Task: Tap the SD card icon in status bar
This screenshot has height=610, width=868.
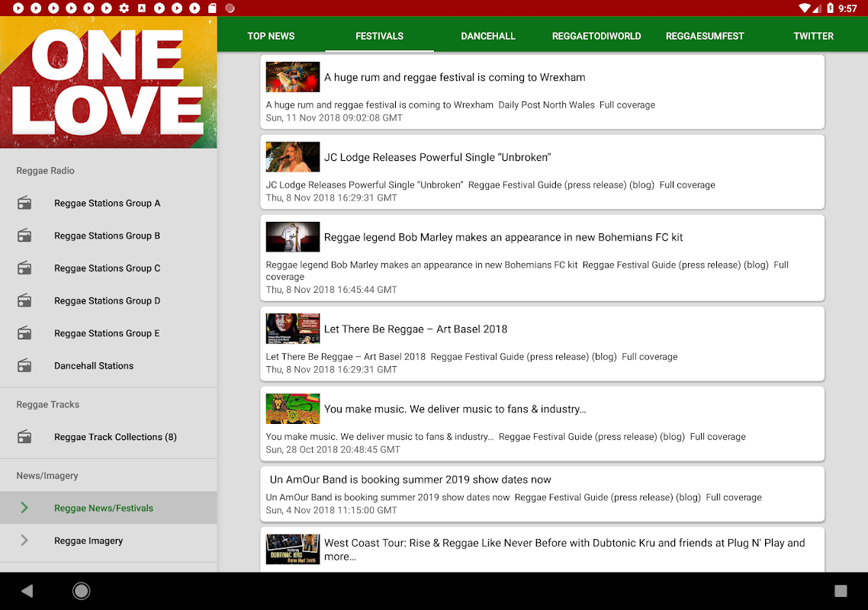Action: [x=212, y=8]
